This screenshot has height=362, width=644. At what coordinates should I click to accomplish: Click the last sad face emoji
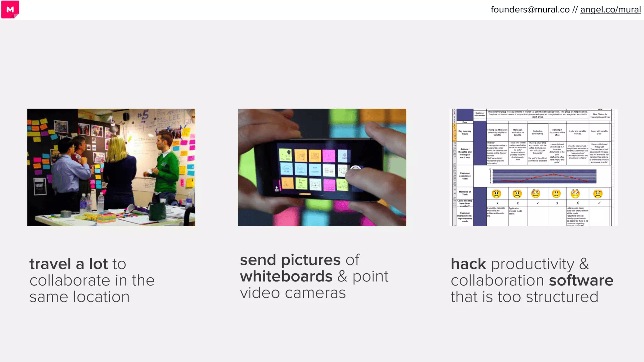pos(598,193)
